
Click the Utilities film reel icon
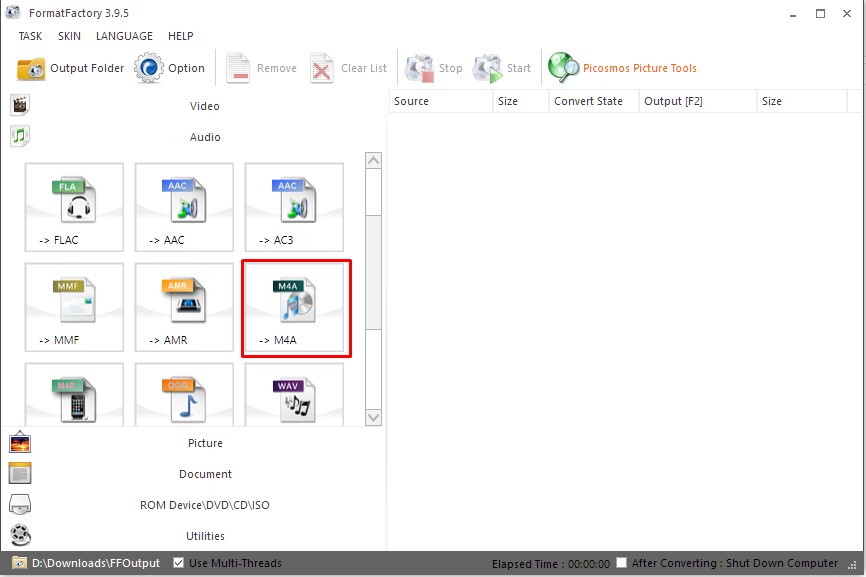[20, 535]
